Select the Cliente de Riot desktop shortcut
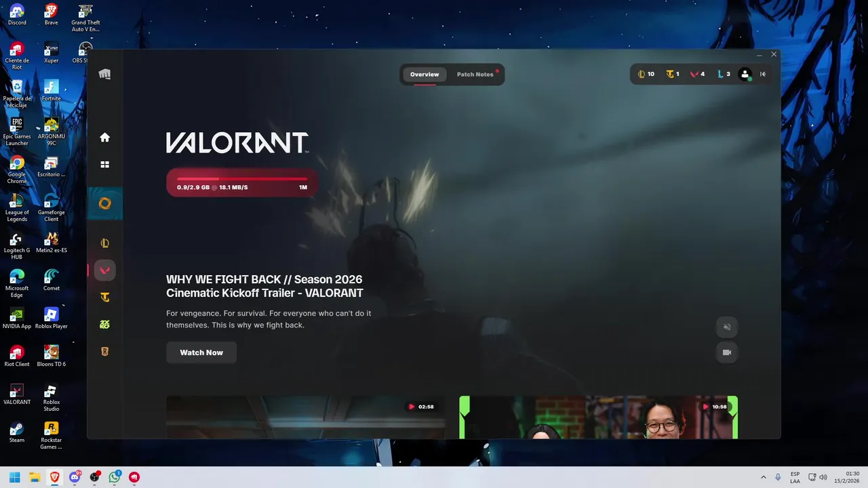Viewport: 868px width, 488px height. (x=17, y=56)
